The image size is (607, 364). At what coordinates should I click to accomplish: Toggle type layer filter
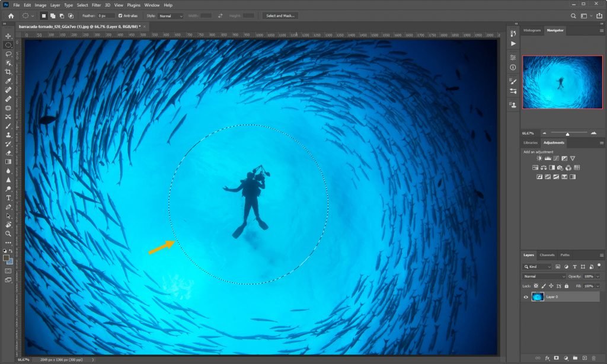pyautogui.click(x=574, y=267)
